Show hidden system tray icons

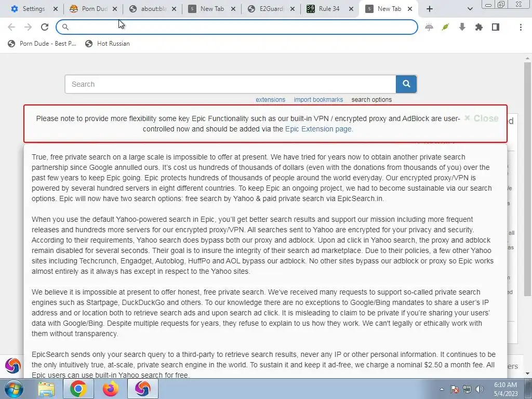(442, 389)
